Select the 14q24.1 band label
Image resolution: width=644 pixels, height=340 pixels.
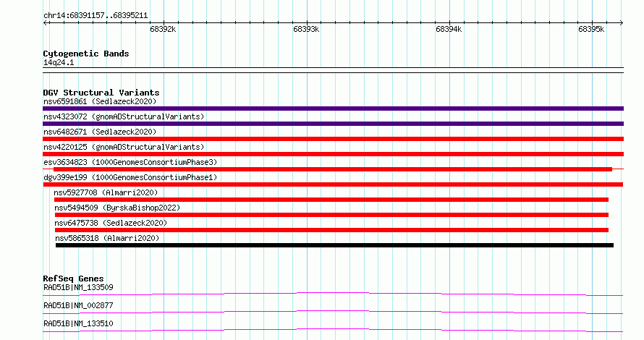59,62
